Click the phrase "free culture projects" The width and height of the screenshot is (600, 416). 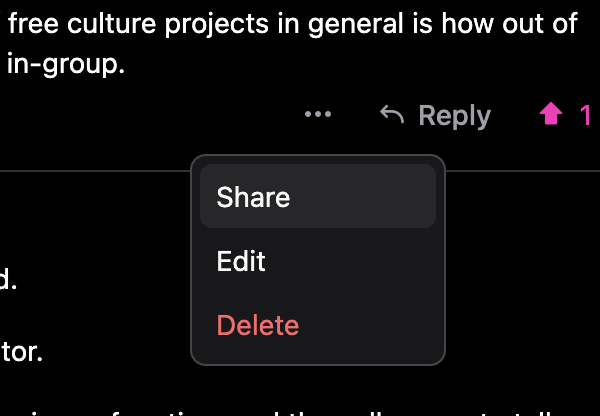[x=139, y=24]
